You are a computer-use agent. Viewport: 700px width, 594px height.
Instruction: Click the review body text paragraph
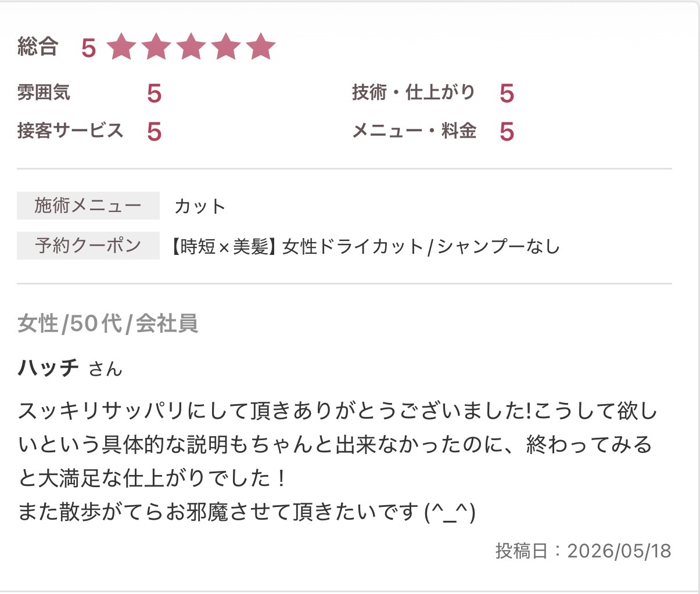[338, 461]
